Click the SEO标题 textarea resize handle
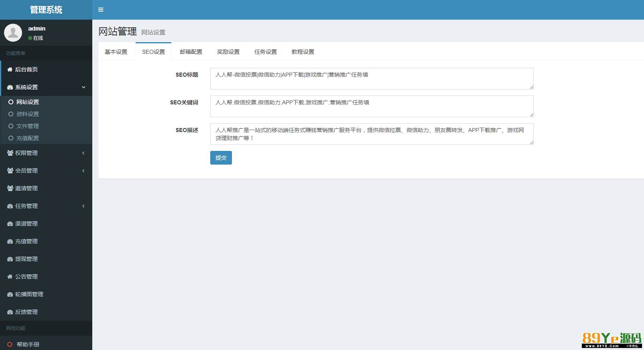Screen dimensions: 644x350 tap(531, 87)
